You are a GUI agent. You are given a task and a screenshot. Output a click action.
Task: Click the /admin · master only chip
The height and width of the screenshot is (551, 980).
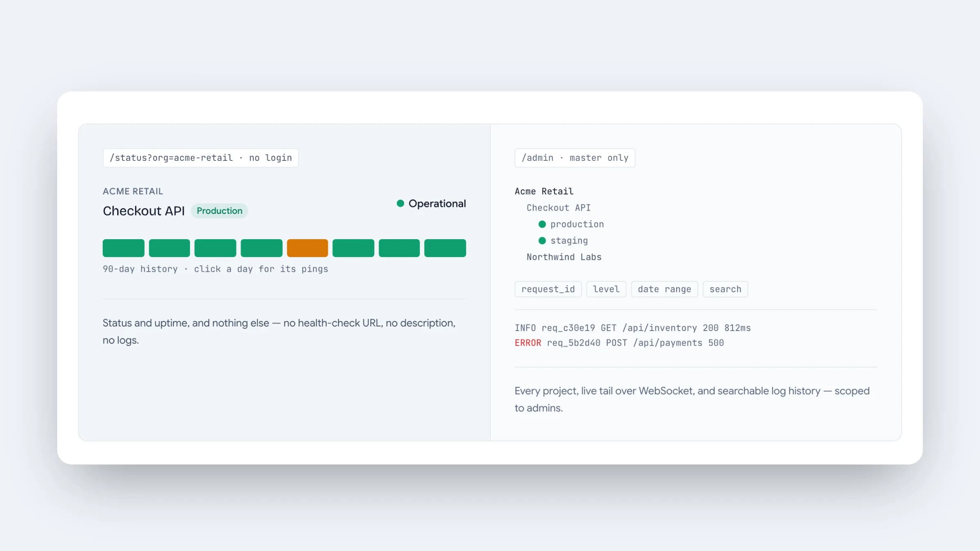coord(575,158)
